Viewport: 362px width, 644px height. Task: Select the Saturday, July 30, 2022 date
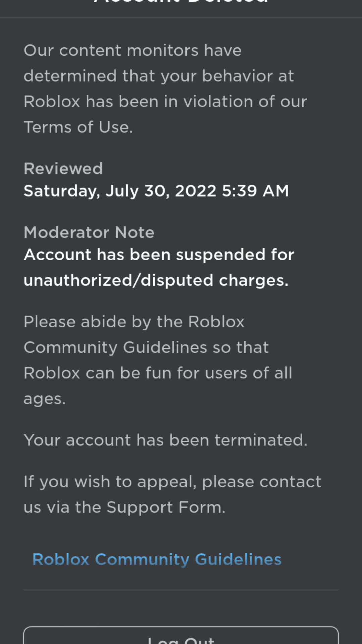[120, 191]
